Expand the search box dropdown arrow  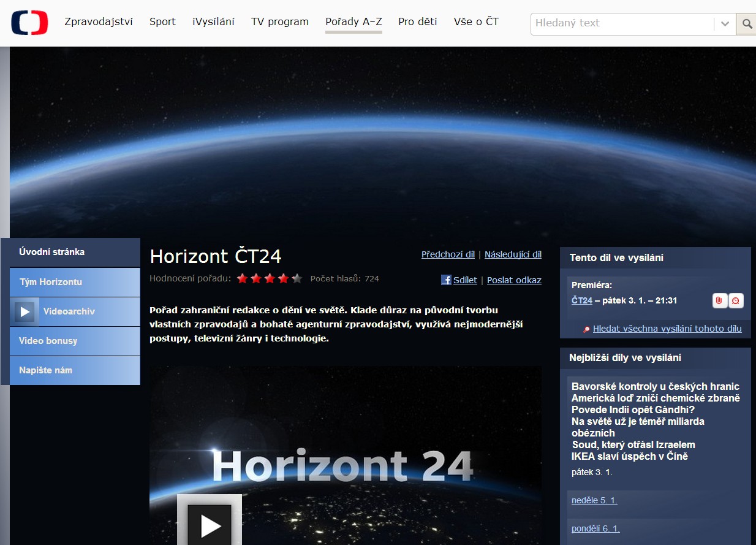(x=725, y=24)
